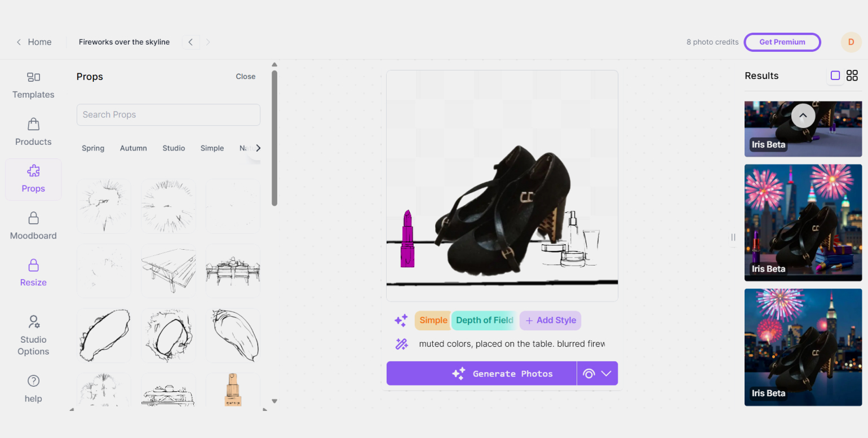Click the Search Props field
868x438 pixels.
168,114
